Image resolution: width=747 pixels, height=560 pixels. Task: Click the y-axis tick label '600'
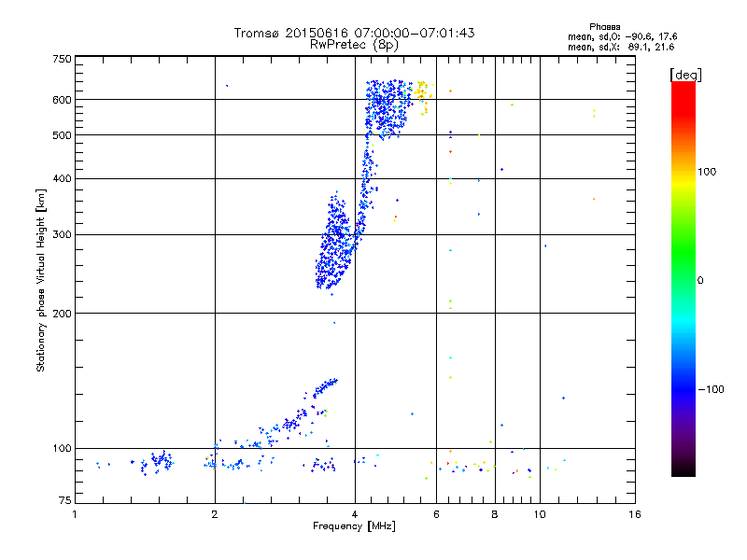click(x=62, y=100)
